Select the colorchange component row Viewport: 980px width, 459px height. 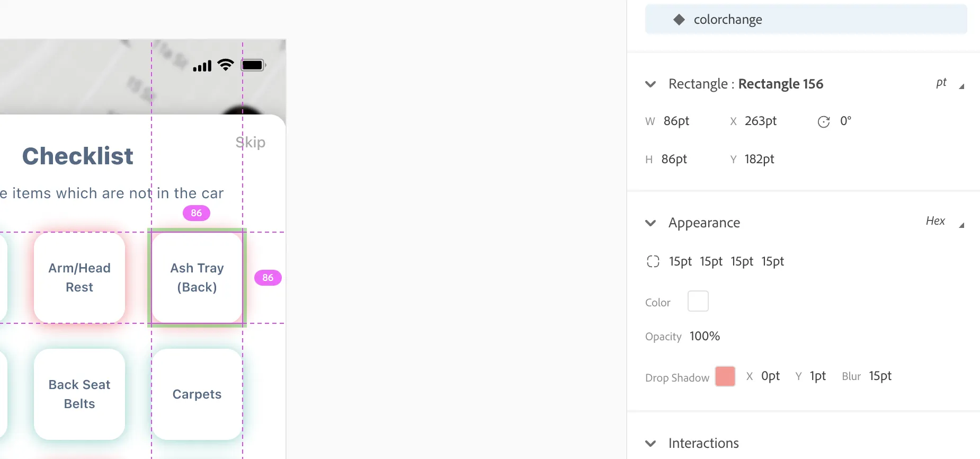(805, 20)
